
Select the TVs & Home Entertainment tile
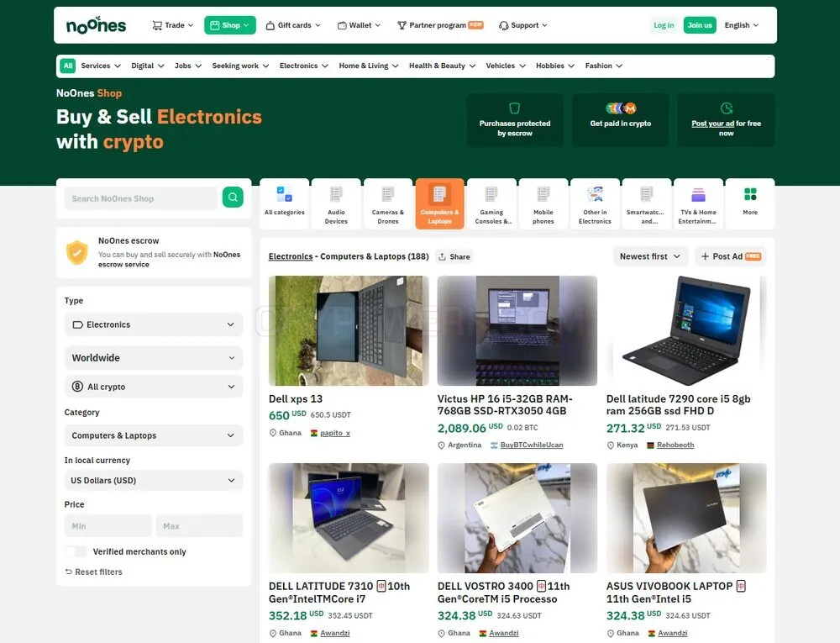click(698, 203)
